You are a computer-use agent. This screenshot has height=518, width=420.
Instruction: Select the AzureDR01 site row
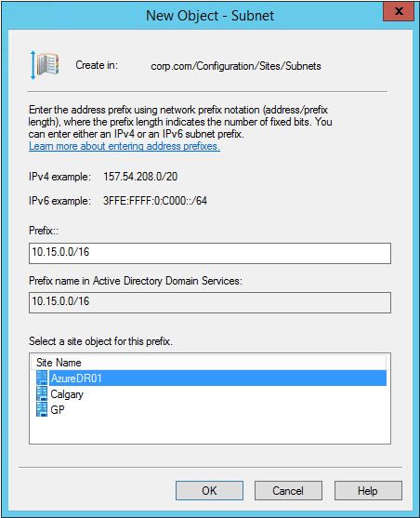(211, 378)
